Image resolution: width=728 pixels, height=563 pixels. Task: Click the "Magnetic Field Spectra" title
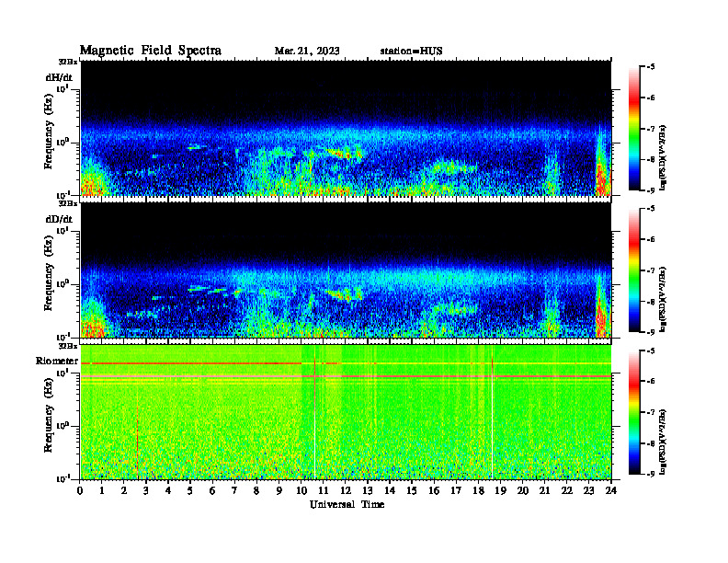click(x=151, y=51)
